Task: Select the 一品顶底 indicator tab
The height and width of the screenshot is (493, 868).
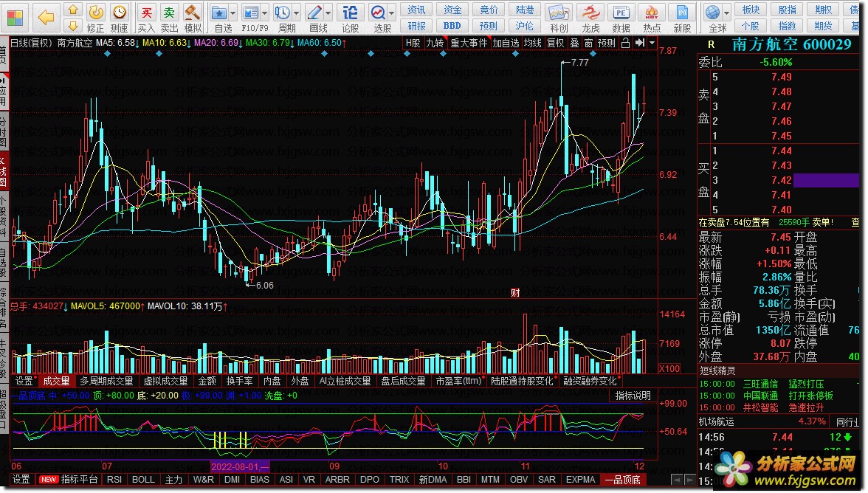Action: tap(622, 479)
